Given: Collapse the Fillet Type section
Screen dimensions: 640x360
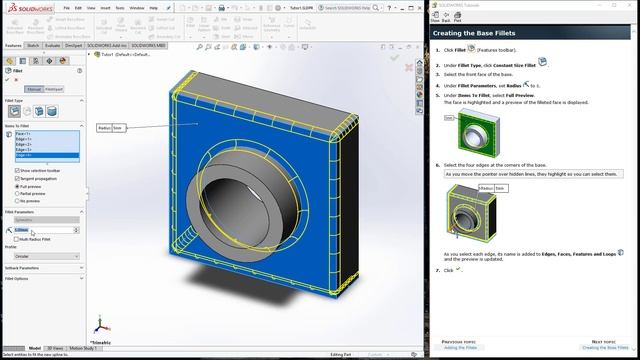Looking at the screenshot, I should tap(81, 100).
